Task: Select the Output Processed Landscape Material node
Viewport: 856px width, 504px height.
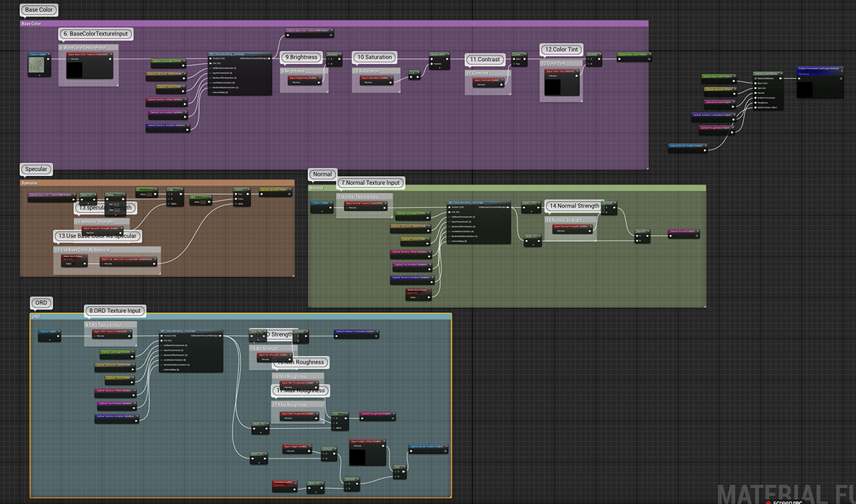Action: click(820, 82)
